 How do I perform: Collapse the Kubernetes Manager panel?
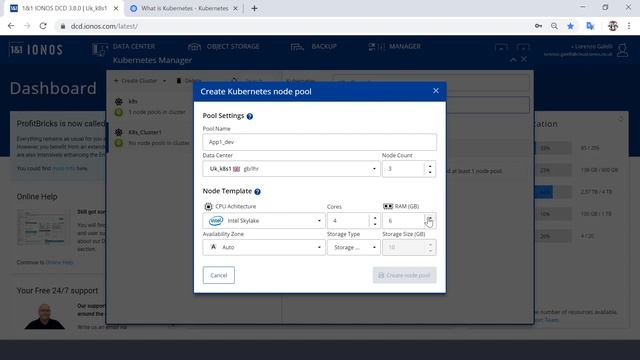click(513, 60)
